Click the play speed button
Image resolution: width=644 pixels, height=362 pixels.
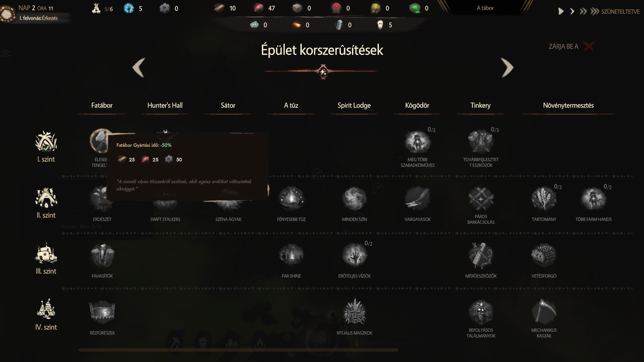coord(561,11)
